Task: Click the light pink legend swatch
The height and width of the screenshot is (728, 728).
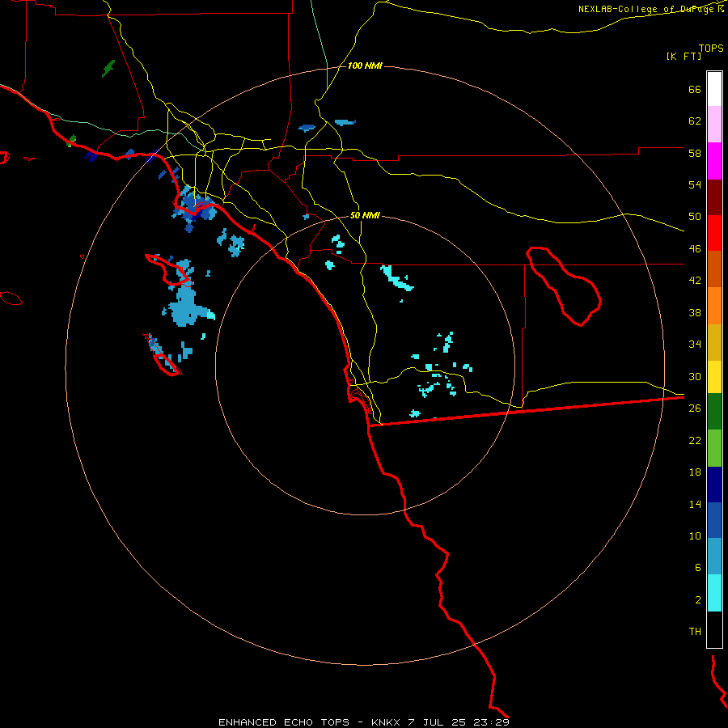Action: click(714, 124)
